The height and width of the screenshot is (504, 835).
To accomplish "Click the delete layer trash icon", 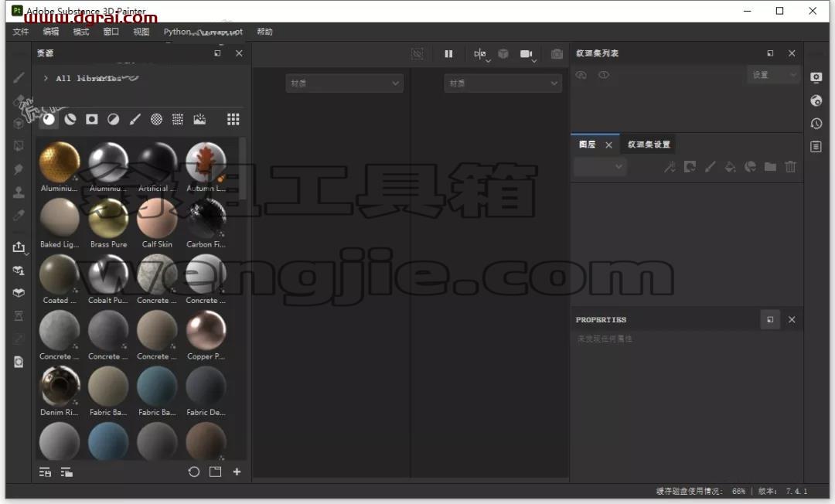I will point(790,166).
